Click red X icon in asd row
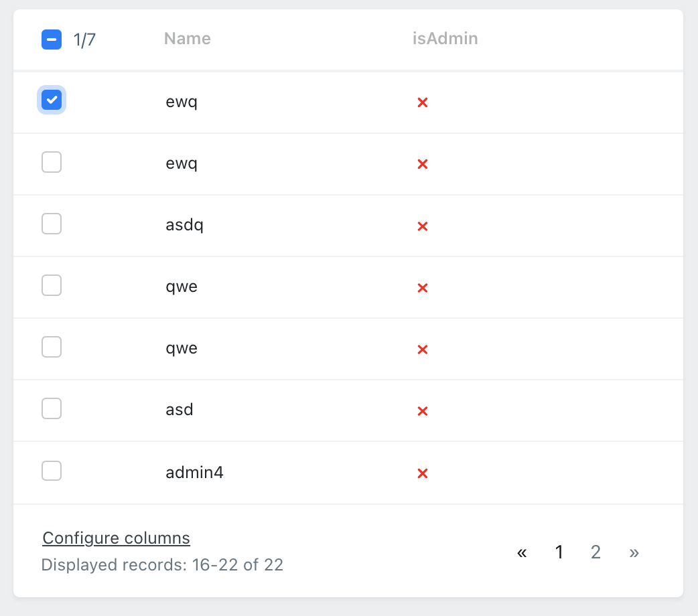Viewport: 698px width, 616px height. click(423, 411)
